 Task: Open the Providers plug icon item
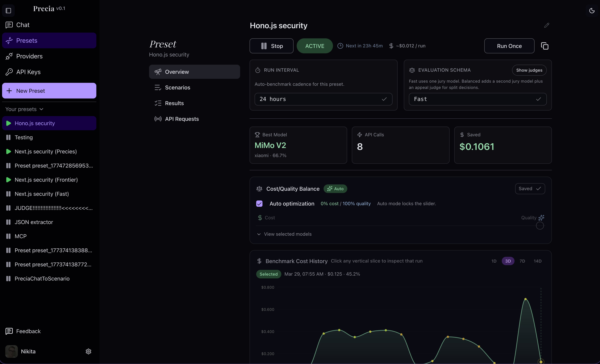click(29, 56)
